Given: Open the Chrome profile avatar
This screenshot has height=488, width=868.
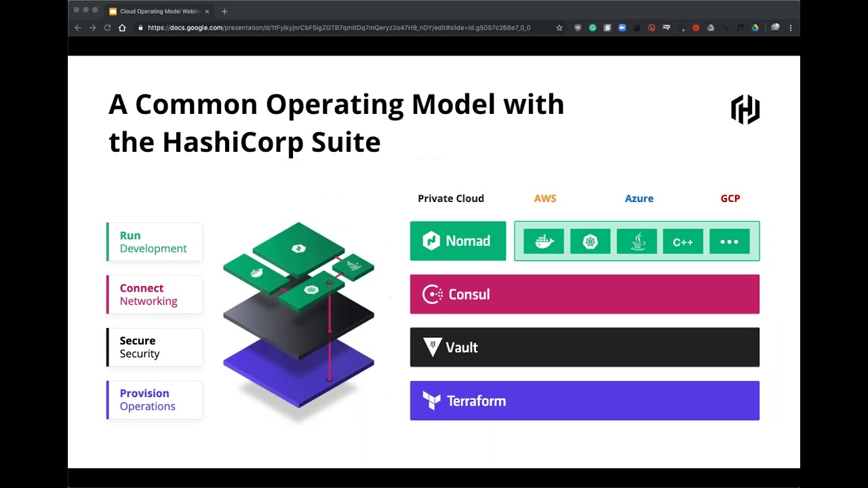Looking at the screenshot, I should coord(775,28).
